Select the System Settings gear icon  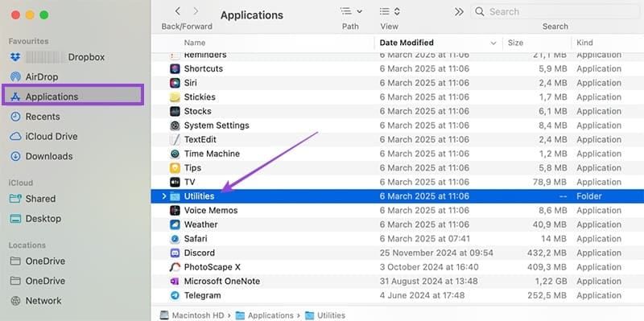click(x=175, y=126)
